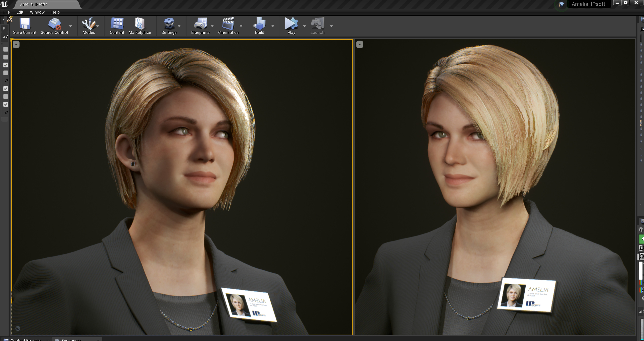The height and width of the screenshot is (341, 644).
Task: Expand the Source Control dropdown arrow
Action: (x=70, y=26)
